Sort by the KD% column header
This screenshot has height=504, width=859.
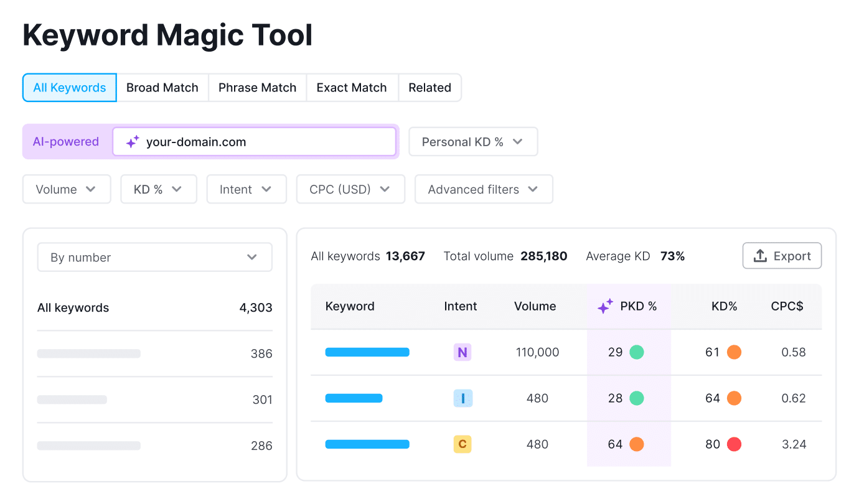(725, 306)
